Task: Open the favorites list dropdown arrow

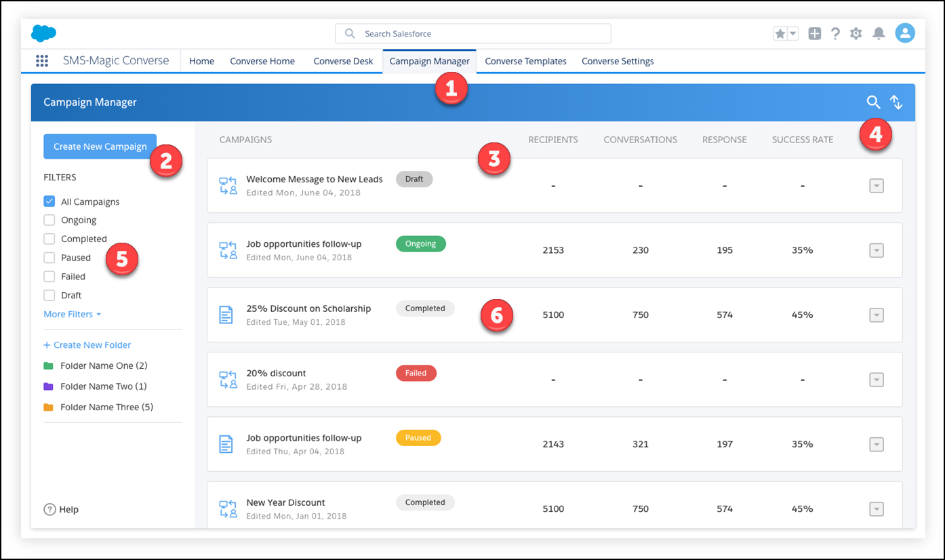Action: [793, 33]
